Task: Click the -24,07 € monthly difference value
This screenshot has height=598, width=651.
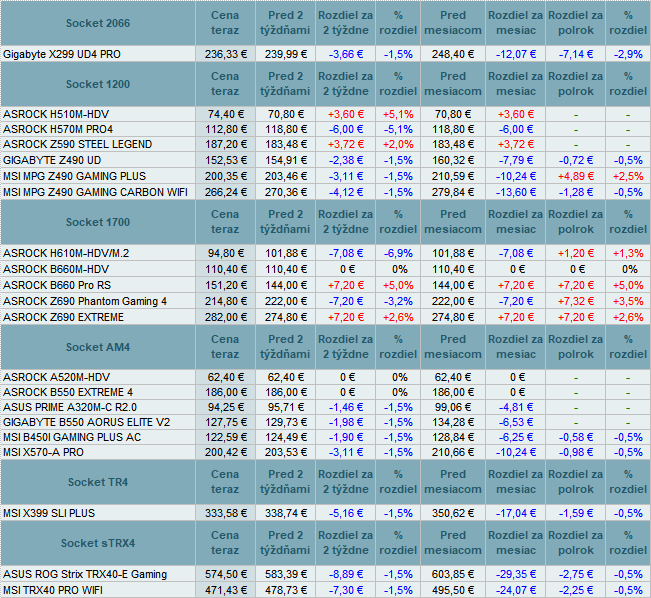Action: tap(516, 590)
